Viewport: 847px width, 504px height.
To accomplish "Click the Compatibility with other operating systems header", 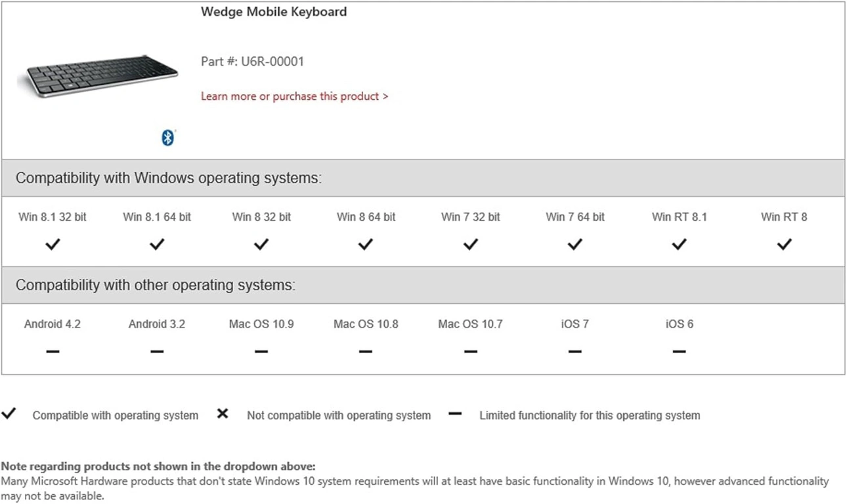I will click(156, 285).
